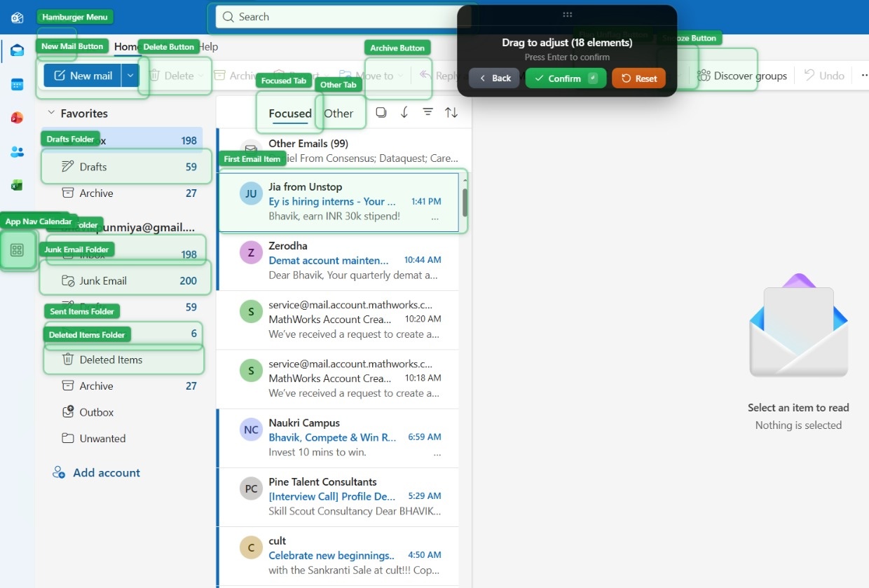Click the sort arrows icon in message list
Screen dimensions: 869x588
pyautogui.click(x=451, y=112)
